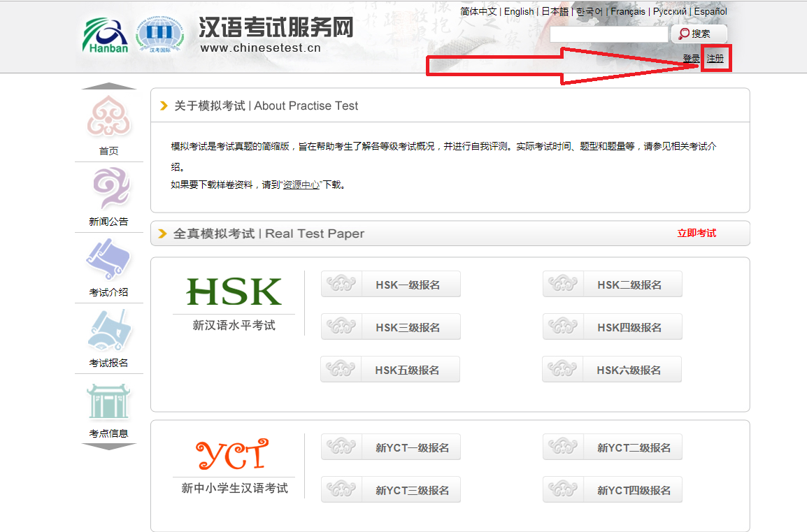
Task: Switch language to English
Action: coord(518,11)
